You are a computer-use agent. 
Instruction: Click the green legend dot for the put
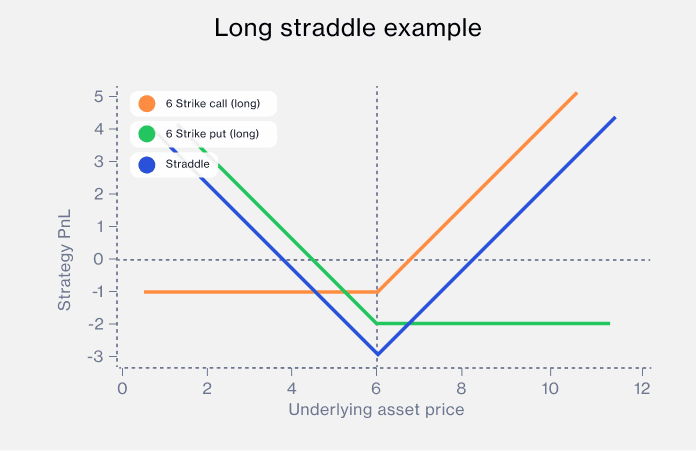coord(147,134)
